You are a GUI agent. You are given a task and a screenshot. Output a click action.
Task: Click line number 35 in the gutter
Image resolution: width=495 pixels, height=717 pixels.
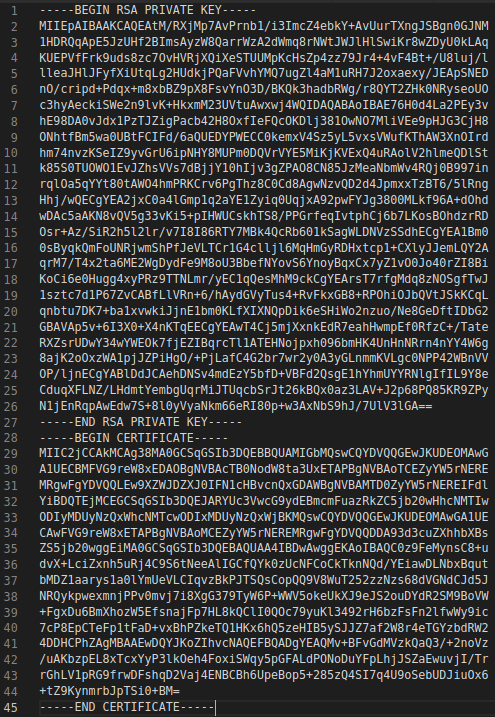click(11, 549)
